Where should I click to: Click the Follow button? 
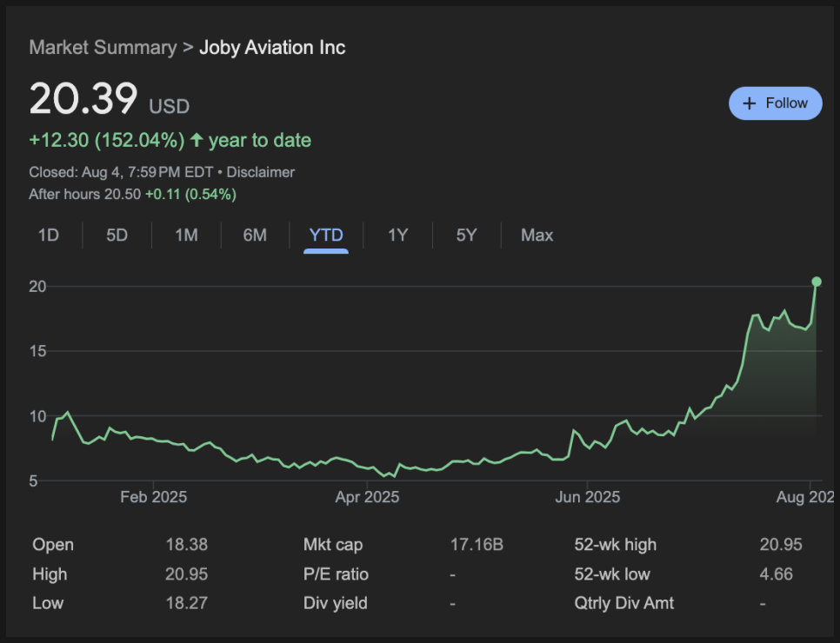(775, 103)
